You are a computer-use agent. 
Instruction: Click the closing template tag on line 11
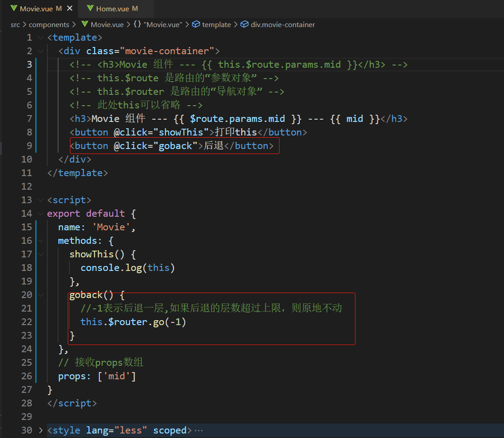tap(77, 173)
